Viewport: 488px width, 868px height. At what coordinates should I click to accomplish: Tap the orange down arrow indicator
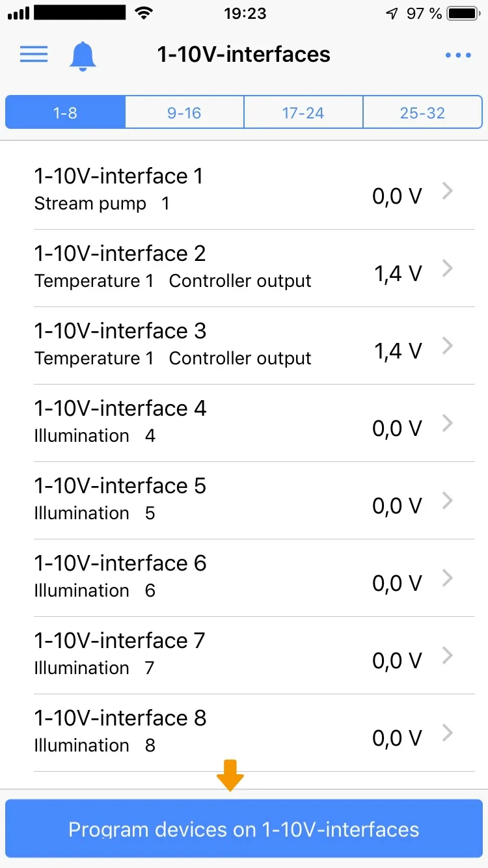pyautogui.click(x=230, y=776)
